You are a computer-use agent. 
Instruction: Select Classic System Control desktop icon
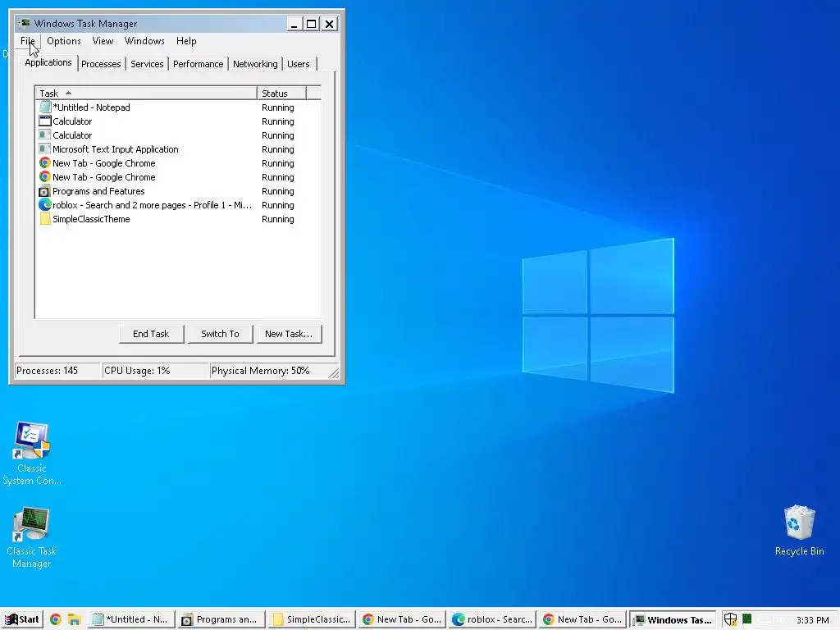point(32,454)
